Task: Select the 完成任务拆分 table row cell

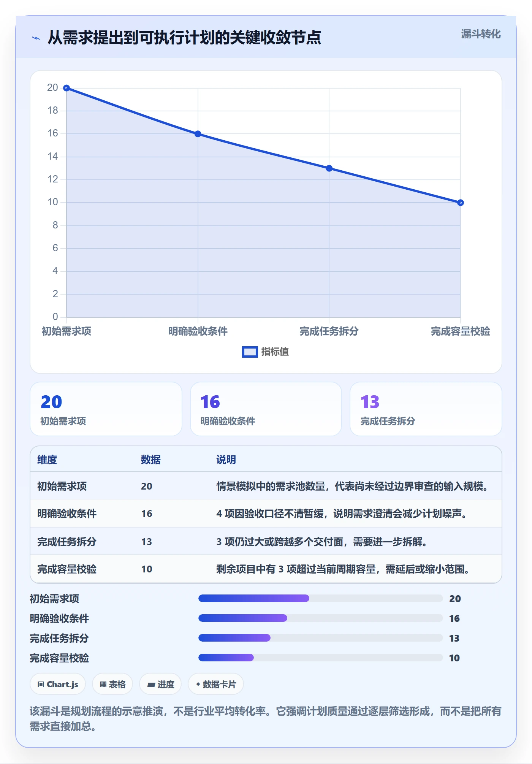Action: tap(67, 542)
